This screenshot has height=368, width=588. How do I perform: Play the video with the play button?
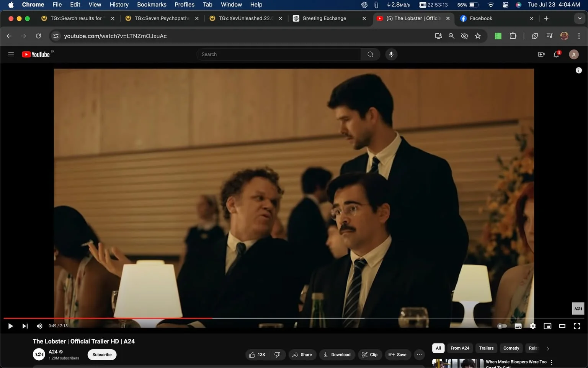10,326
